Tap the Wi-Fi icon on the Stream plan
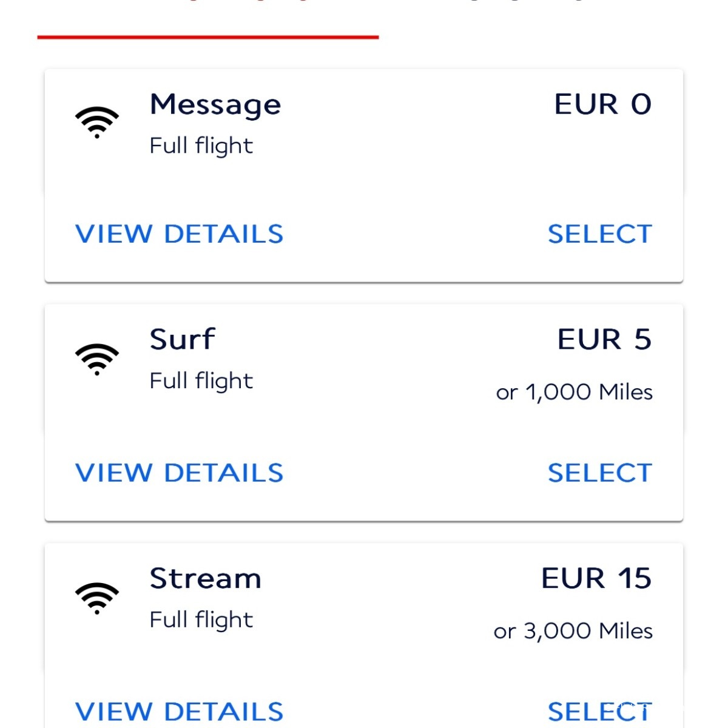Image resolution: width=728 pixels, height=728 pixels. pyautogui.click(x=97, y=598)
